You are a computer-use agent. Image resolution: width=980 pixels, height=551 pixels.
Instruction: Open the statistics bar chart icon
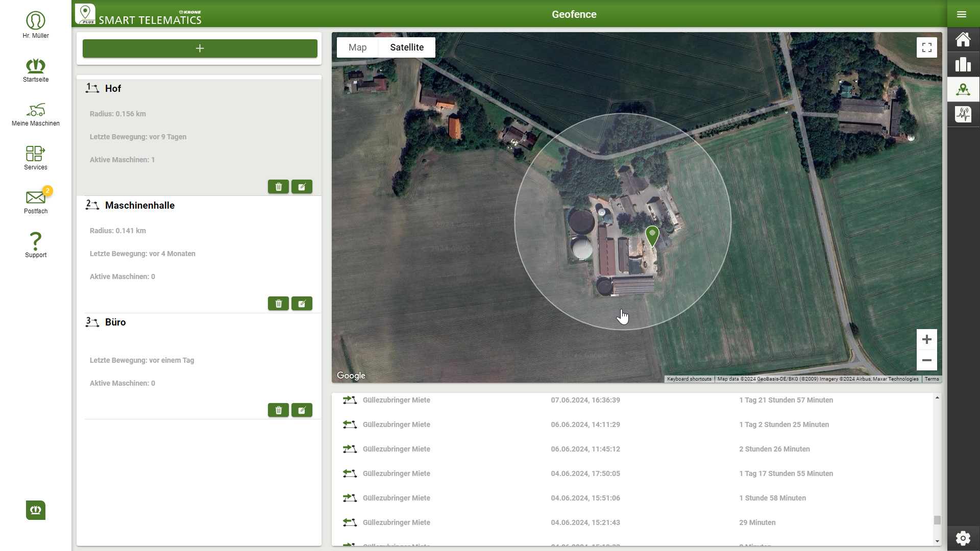pos(963,64)
